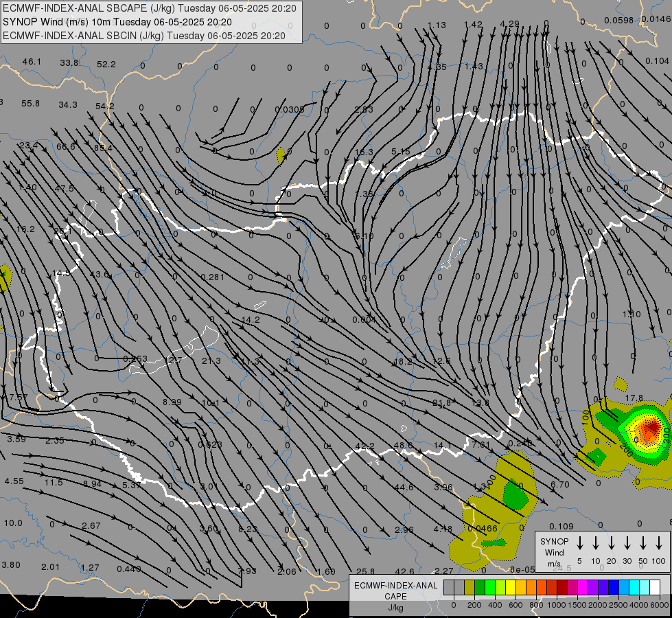Select the white CAPE legend swatch
Viewport: 672px width, 618px height.
click(654, 588)
